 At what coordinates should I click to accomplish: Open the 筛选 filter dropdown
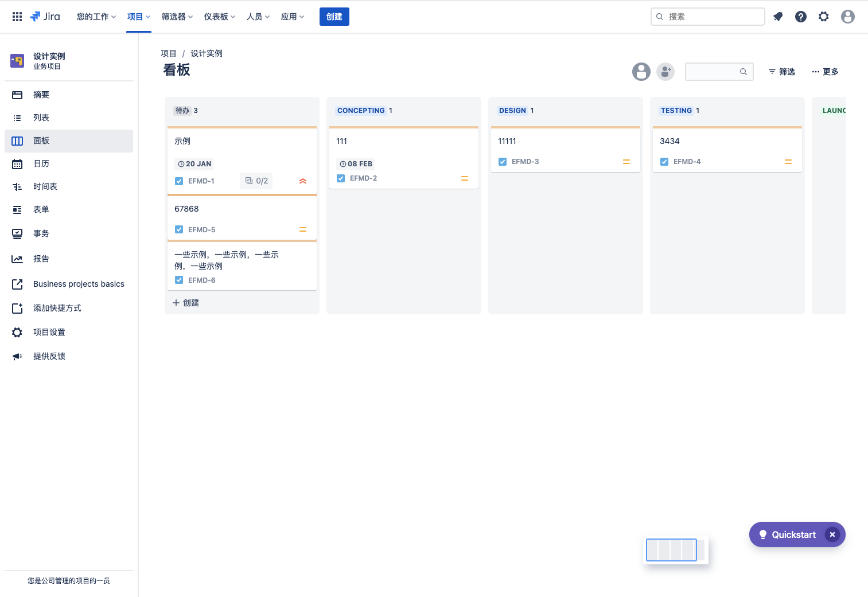[x=782, y=72]
